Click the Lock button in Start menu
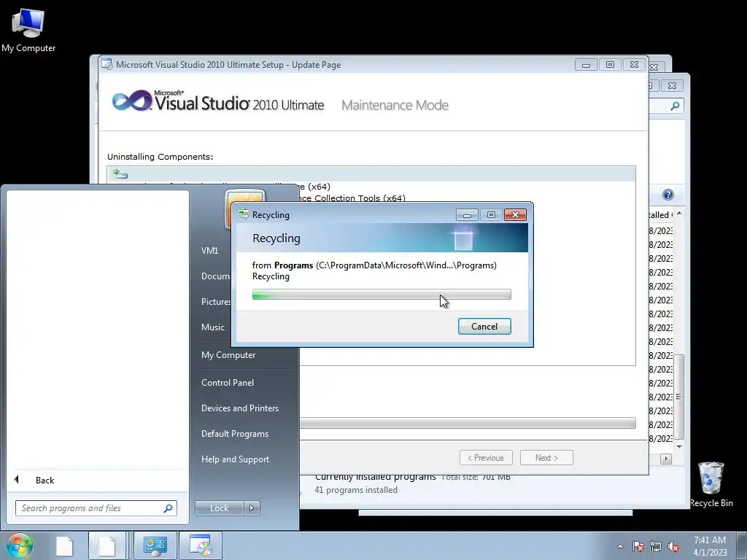Viewport: 747px width, 560px height. (x=219, y=508)
